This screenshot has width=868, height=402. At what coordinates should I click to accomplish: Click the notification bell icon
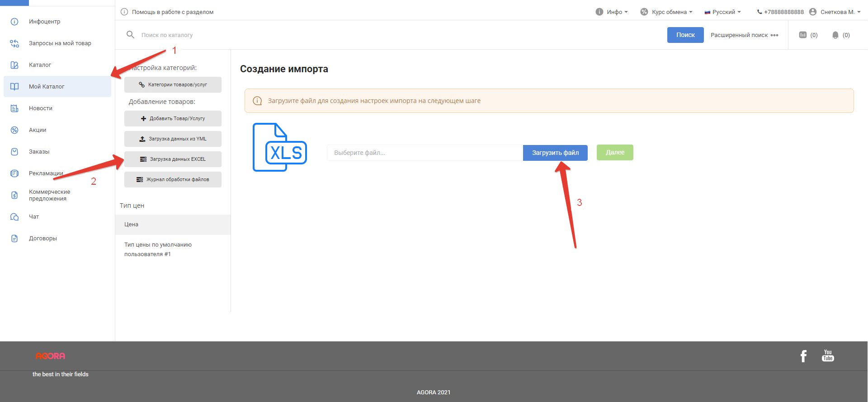click(x=835, y=35)
